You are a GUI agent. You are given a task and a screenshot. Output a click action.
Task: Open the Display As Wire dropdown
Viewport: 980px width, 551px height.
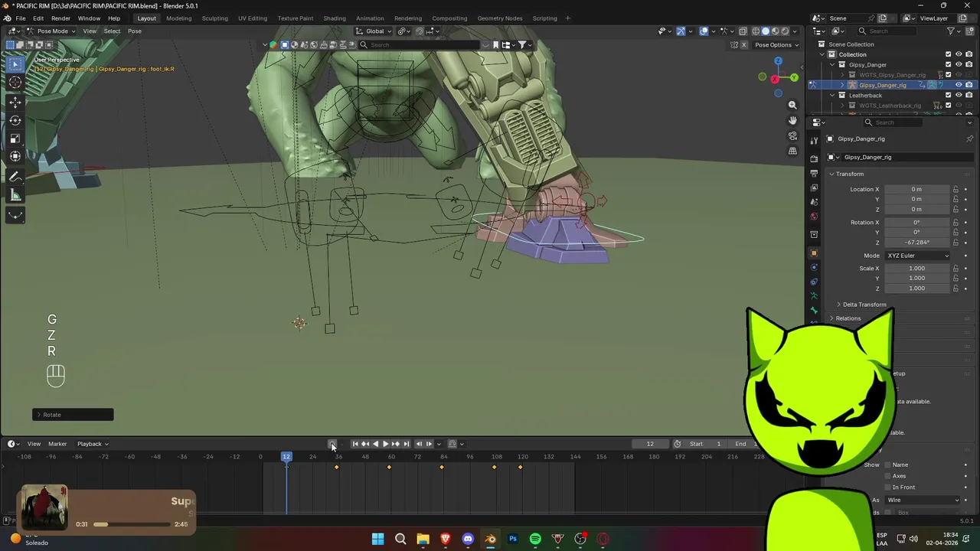point(923,500)
